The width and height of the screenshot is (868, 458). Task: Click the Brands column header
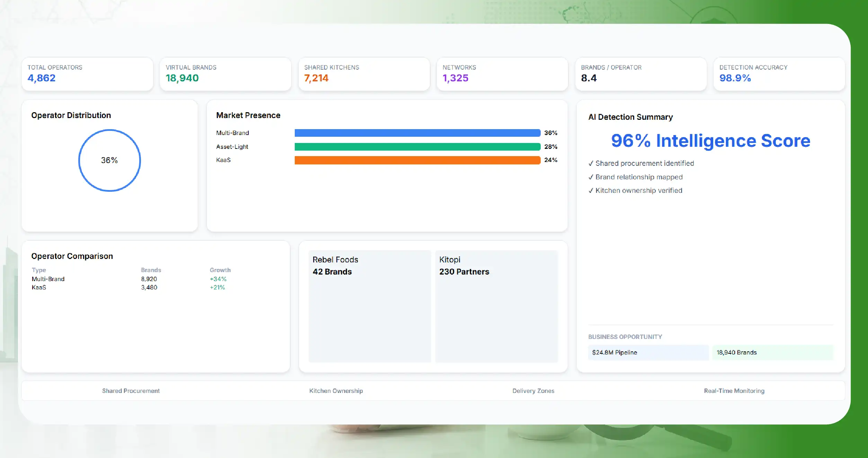[151, 270]
